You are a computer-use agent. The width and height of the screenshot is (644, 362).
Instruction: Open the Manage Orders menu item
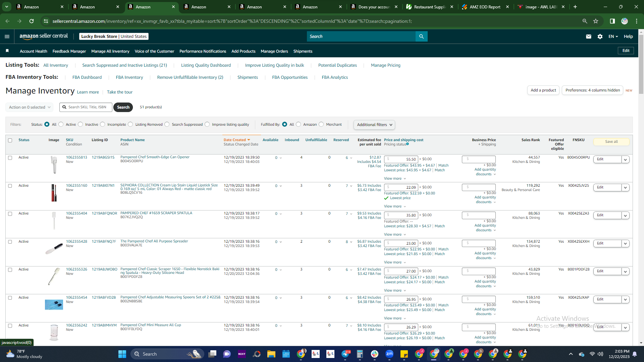pos(274,51)
